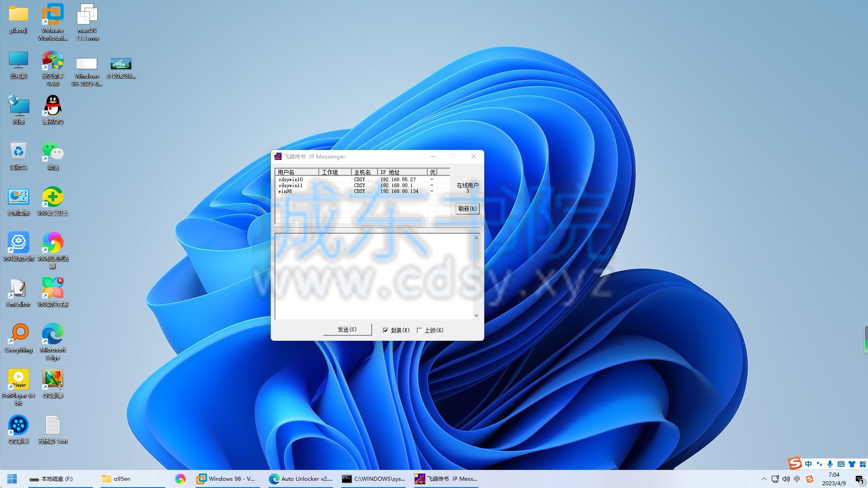868x488 pixels.
Task: Toggle 中 input mode in system tray
Action: (x=797, y=479)
